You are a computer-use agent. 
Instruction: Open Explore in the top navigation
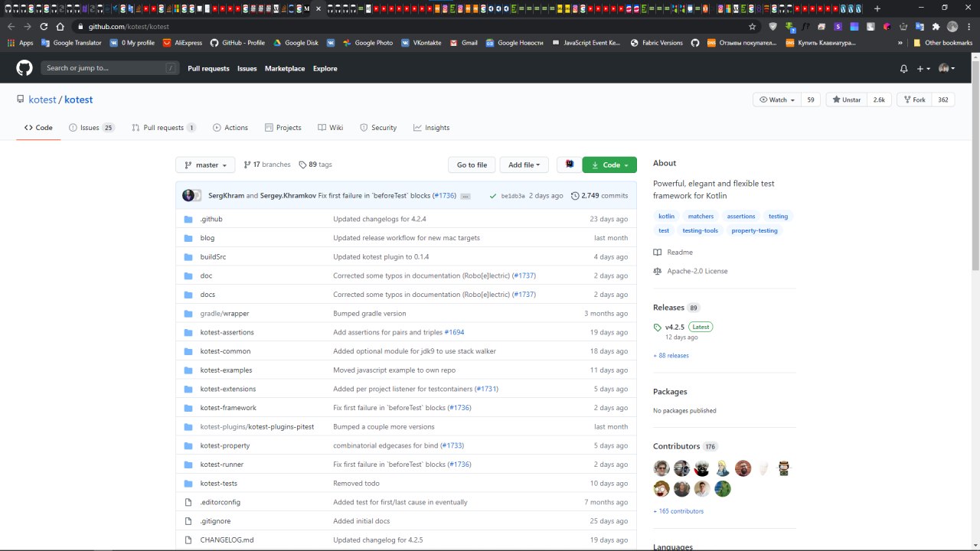coord(325,69)
